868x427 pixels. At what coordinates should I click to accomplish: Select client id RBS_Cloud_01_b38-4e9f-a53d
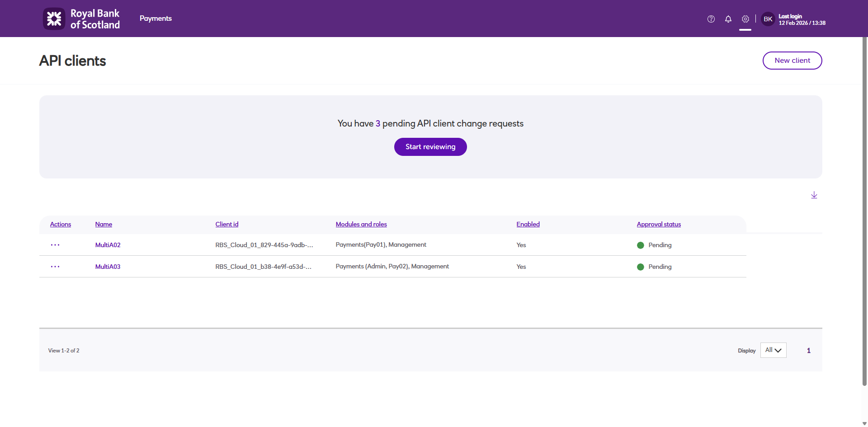point(264,267)
